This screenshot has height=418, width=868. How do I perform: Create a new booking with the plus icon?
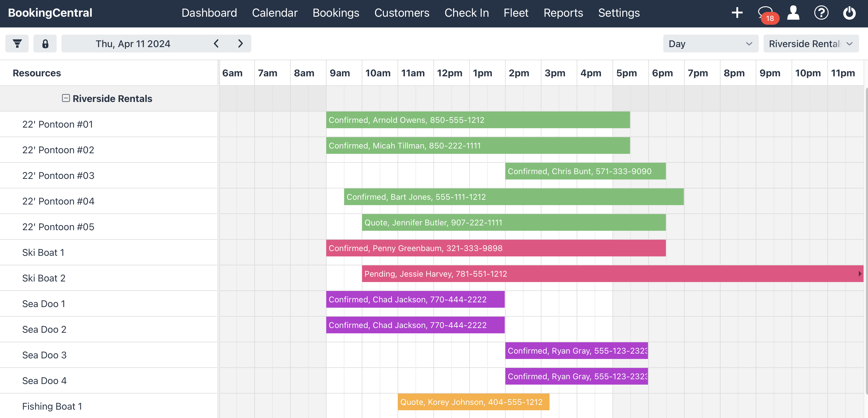(x=737, y=13)
